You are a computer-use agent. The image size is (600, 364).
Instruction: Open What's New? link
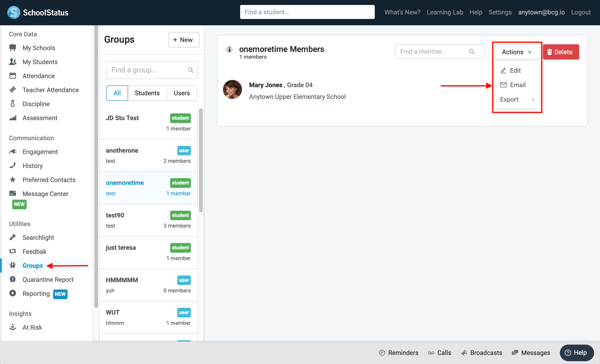click(402, 12)
